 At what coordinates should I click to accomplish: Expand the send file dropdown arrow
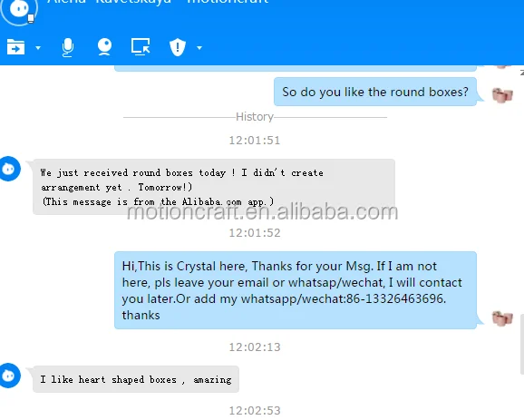[38, 48]
